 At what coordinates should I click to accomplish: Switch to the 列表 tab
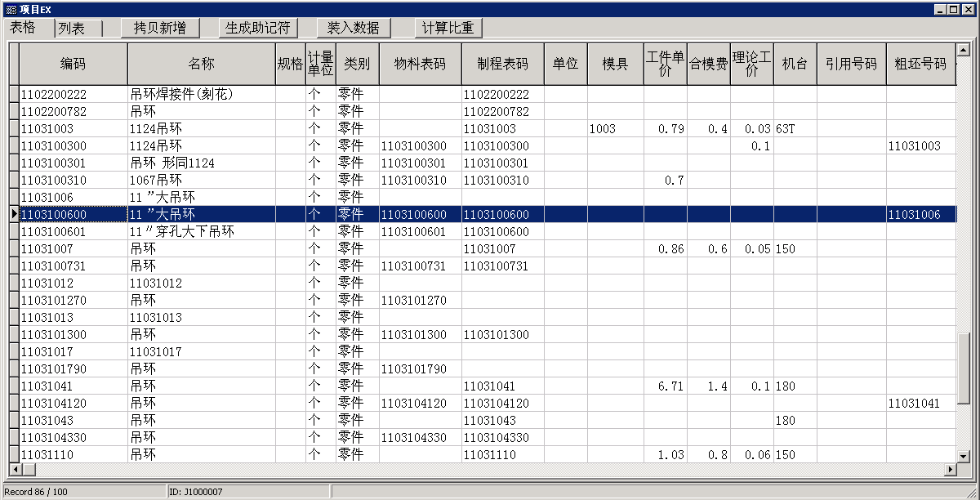pyautogui.click(x=72, y=29)
